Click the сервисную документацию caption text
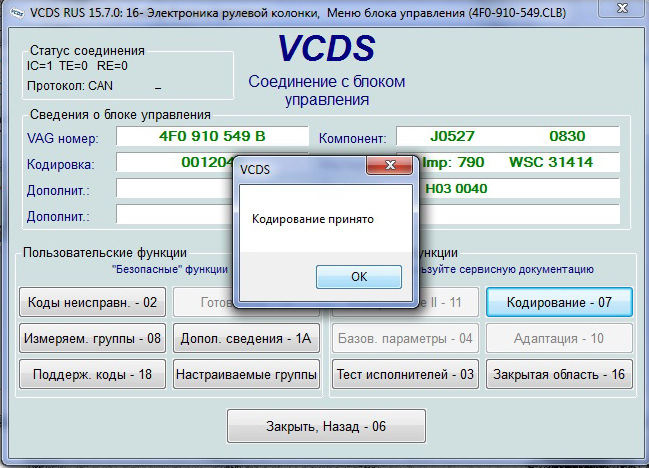 pos(526,269)
